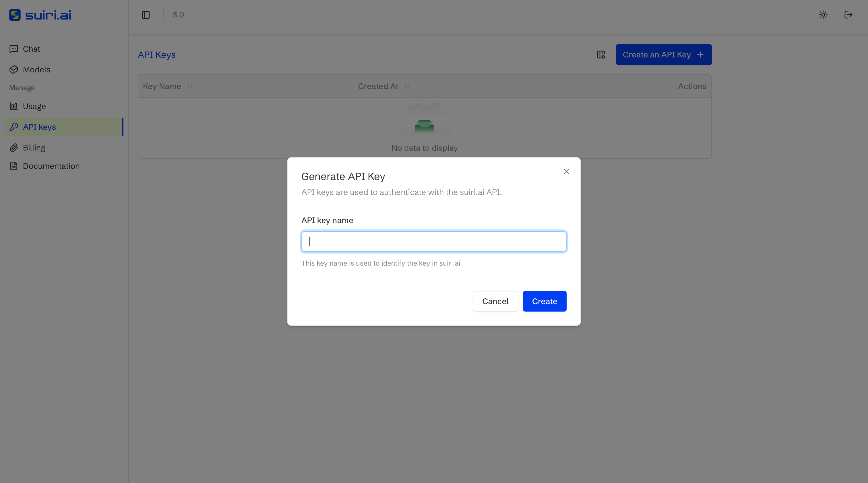Click the logout icon

click(x=848, y=15)
